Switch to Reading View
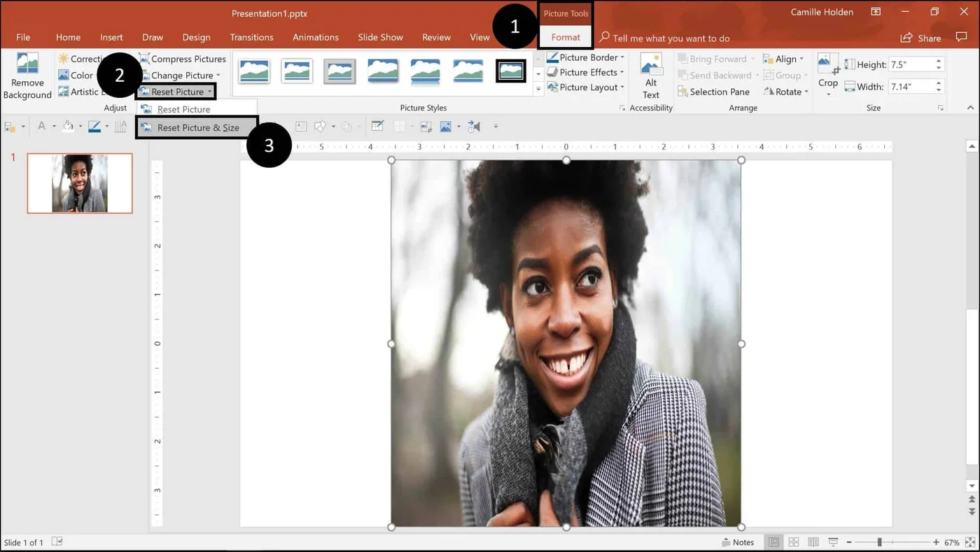The width and height of the screenshot is (980, 552). [x=813, y=542]
